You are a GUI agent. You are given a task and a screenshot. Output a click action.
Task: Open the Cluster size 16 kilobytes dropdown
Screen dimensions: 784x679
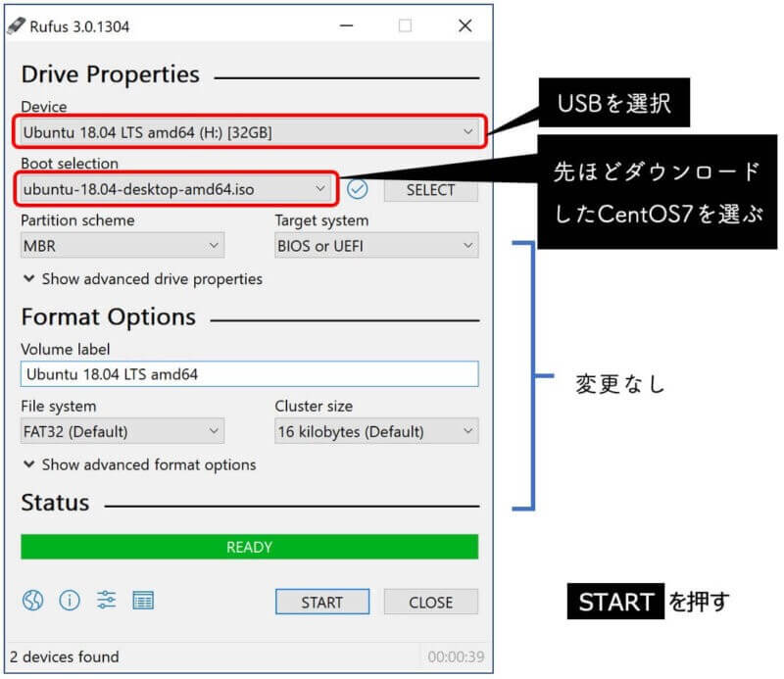pos(376,431)
